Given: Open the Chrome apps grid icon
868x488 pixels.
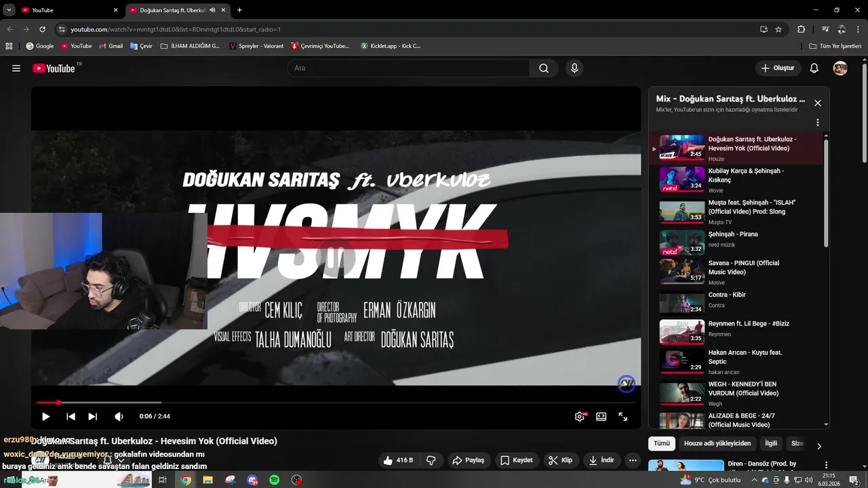Looking at the screenshot, I should click(x=9, y=46).
